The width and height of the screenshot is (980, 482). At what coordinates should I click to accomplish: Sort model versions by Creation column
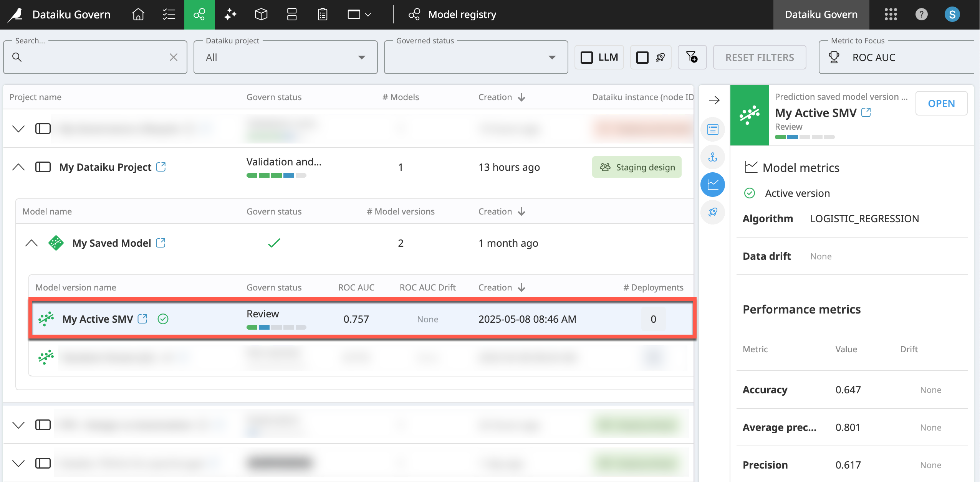click(502, 287)
